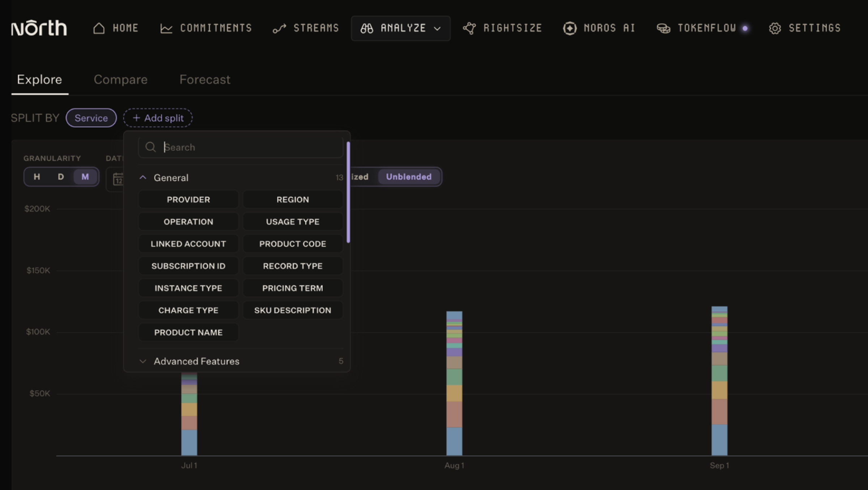This screenshot has width=868, height=490.
Task: Collapse the General section
Action: [x=143, y=178]
